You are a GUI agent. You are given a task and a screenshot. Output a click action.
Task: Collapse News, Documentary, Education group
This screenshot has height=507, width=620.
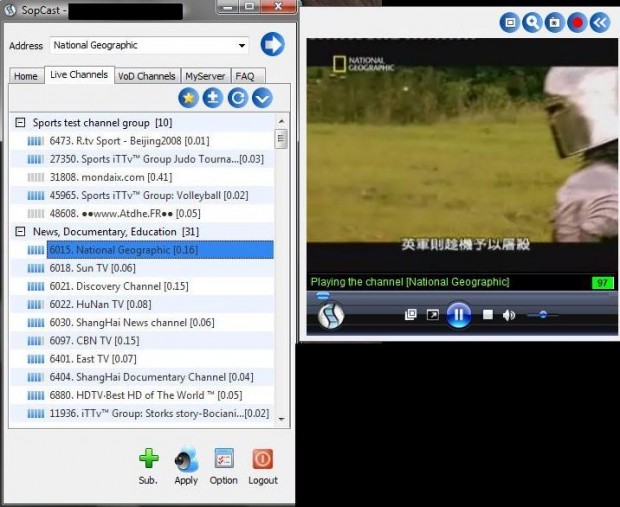(x=20, y=231)
